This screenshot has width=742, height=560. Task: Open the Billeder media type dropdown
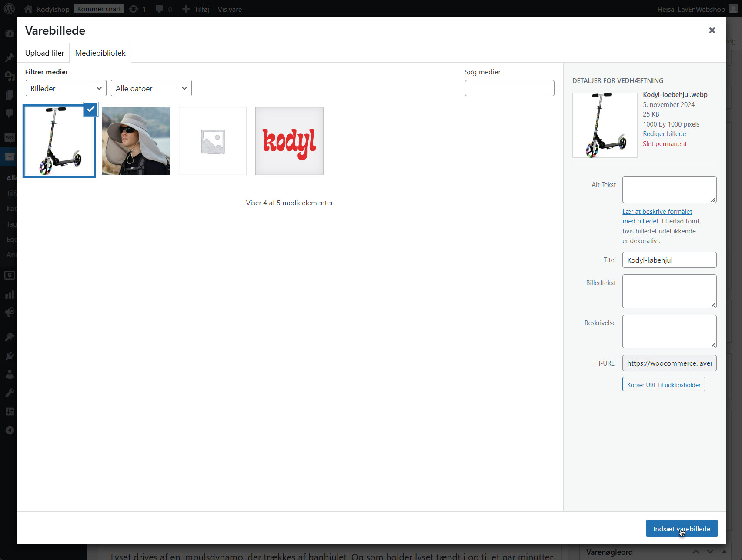66,88
